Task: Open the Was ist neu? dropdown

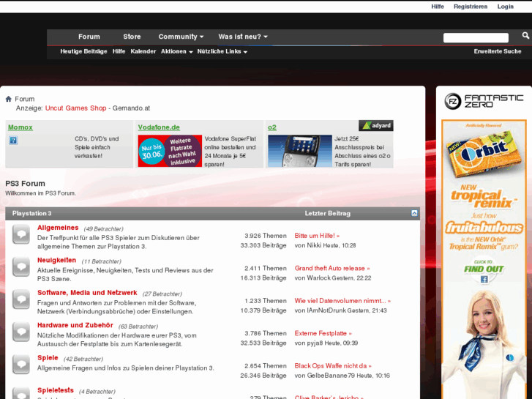Action: pos(243,37)
